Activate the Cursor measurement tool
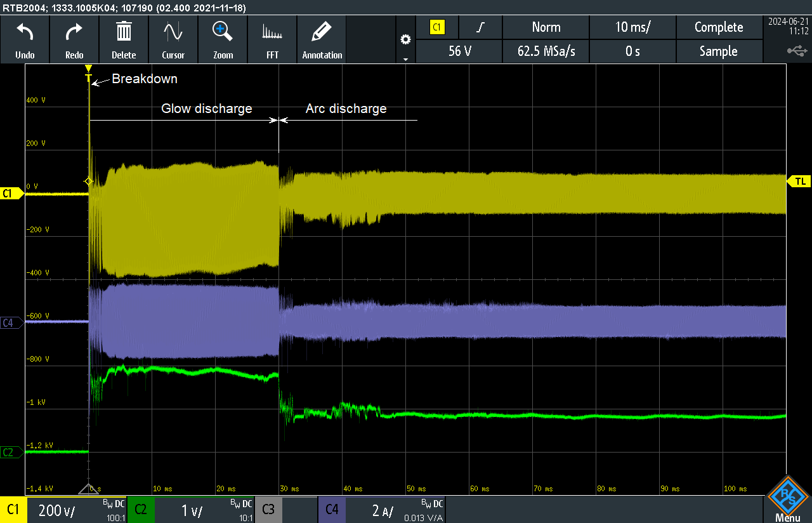 pyautogui.click(x=173, y=39)
